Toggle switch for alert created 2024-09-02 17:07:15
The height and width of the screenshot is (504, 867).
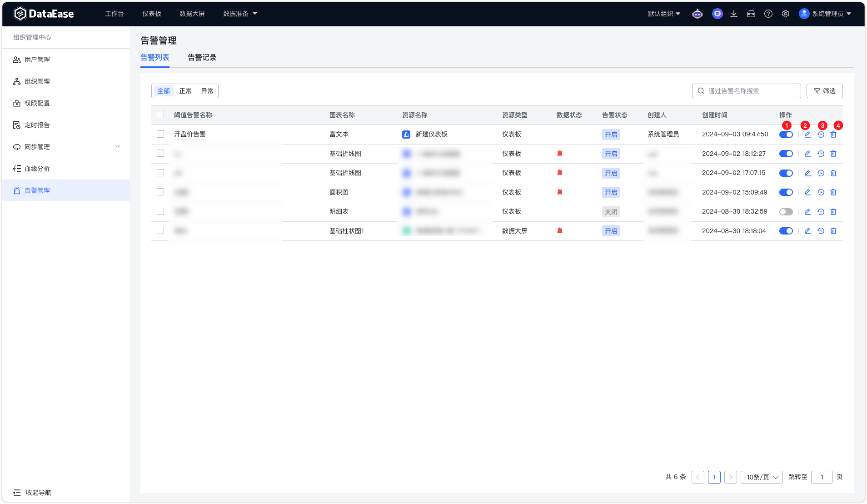pos(786,173)
